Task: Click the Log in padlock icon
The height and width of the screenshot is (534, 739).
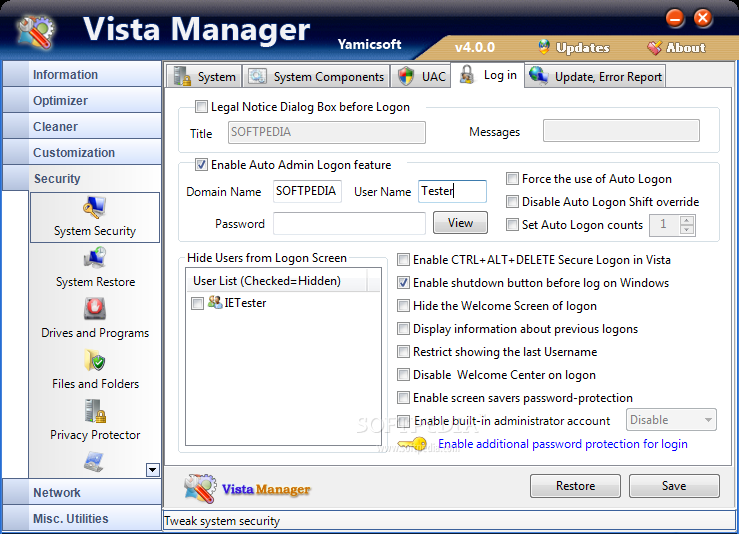Action: click(467, 75)
